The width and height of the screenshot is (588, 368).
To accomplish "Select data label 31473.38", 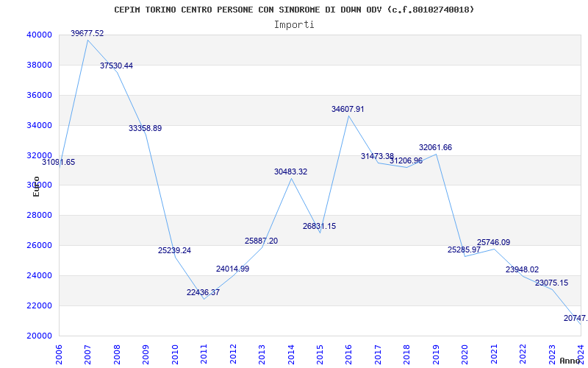I will [377, 156].
